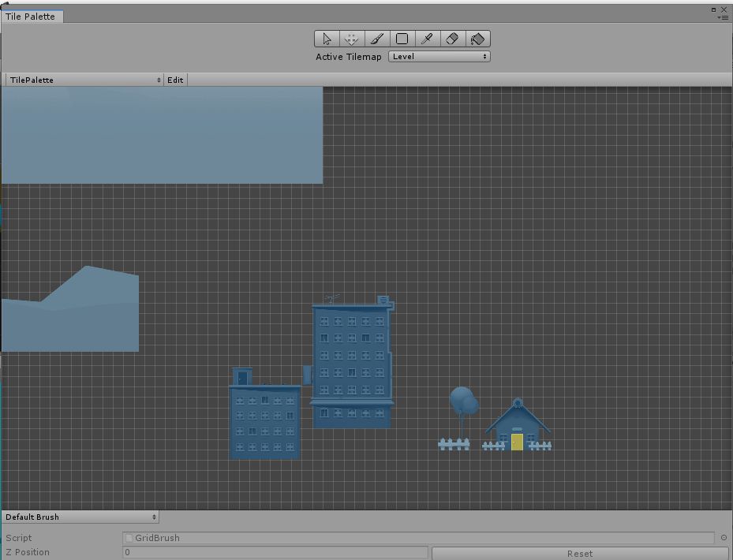733x560 pixels.
Task: Pick the Box Fill rectangle tool
Action: click(402, 39)
